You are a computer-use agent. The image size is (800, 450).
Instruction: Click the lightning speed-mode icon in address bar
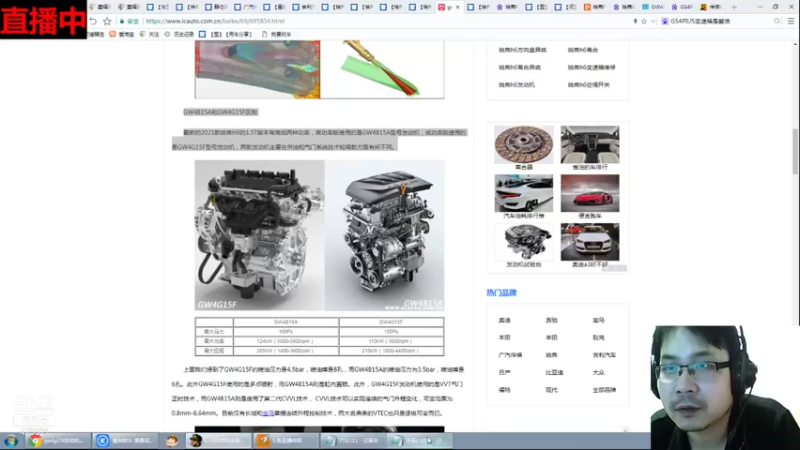coord(635,21)
